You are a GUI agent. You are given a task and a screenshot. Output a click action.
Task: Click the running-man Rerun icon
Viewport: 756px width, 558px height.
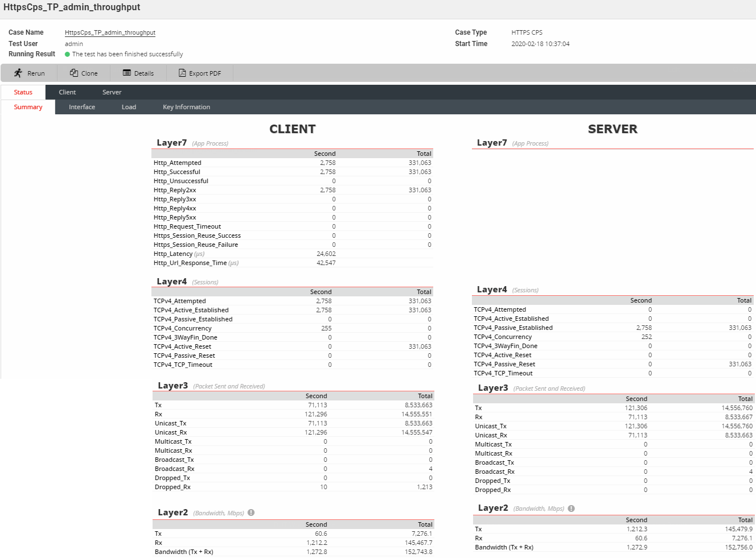click(x=19, y=73)
